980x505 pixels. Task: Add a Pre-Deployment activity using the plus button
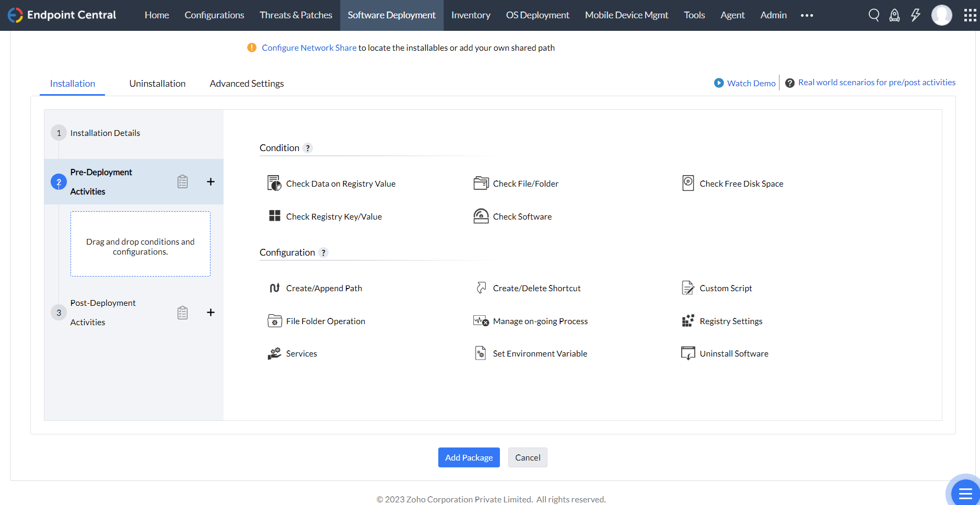pos(211,181)
